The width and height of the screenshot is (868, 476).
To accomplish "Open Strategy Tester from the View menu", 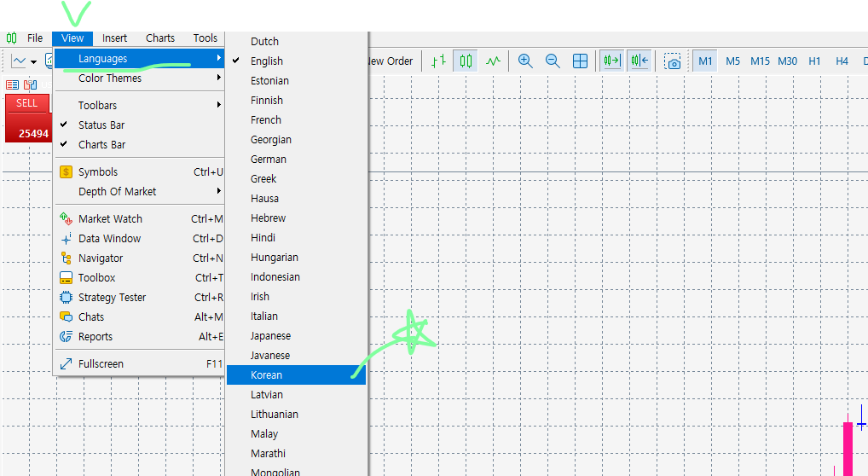I will [x=112, y=298].
